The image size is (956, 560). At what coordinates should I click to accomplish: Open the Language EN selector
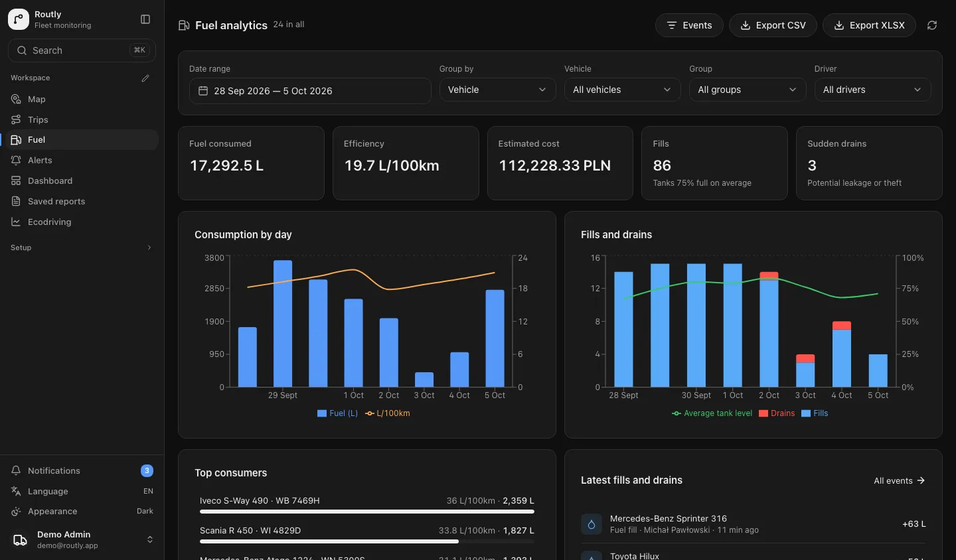tap(82, 491)
